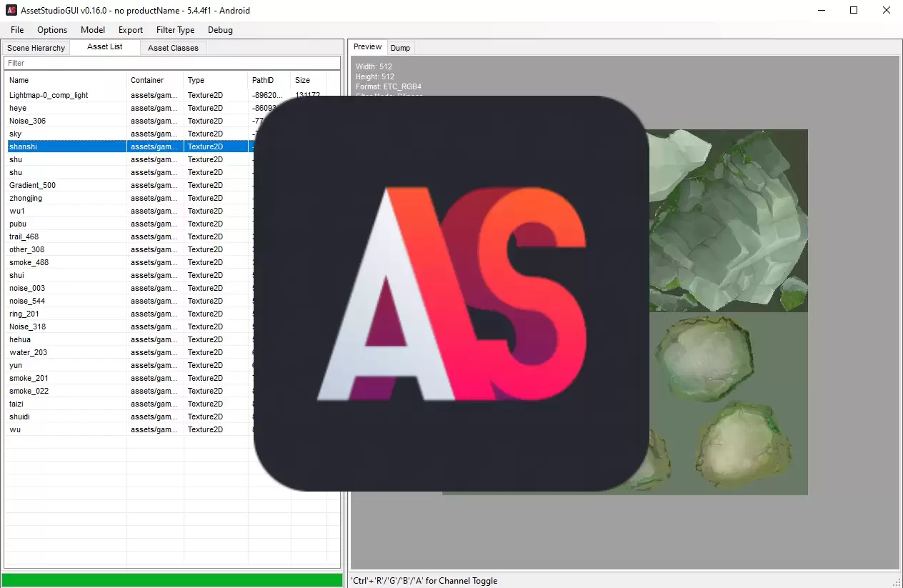
Task: Click the Format: ETC_RGB4 info text
Action: pyautogui.click(x=389, y=86)
